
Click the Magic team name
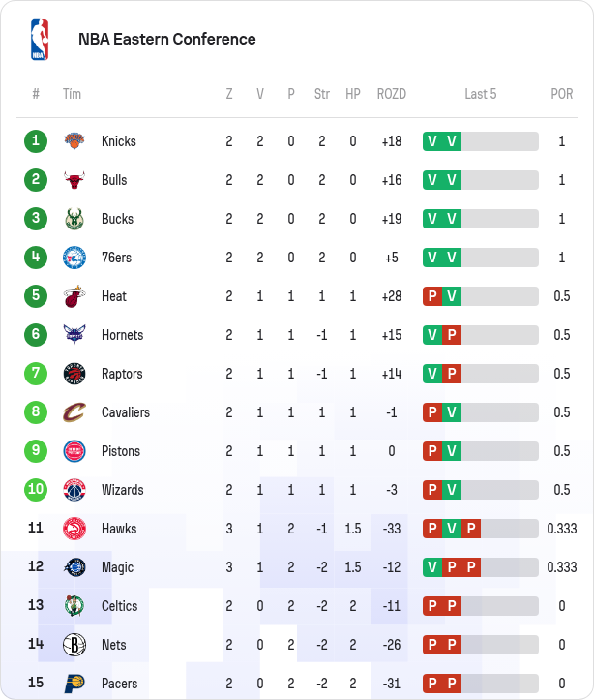click(x=117, y=567)
